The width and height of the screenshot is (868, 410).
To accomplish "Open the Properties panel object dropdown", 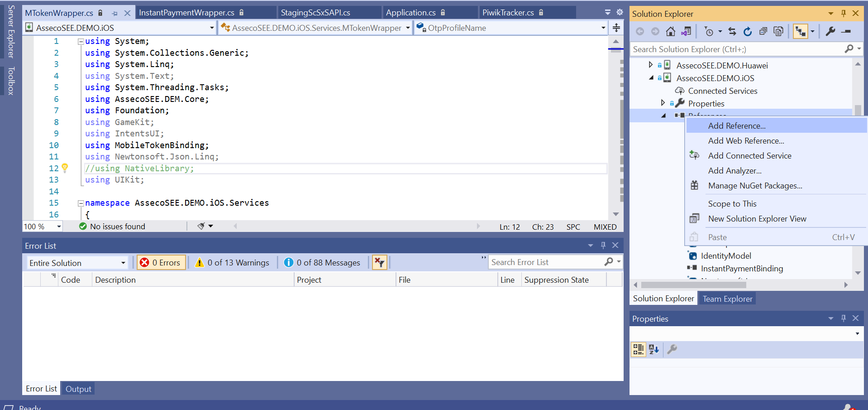I will (x=857, y=333).
